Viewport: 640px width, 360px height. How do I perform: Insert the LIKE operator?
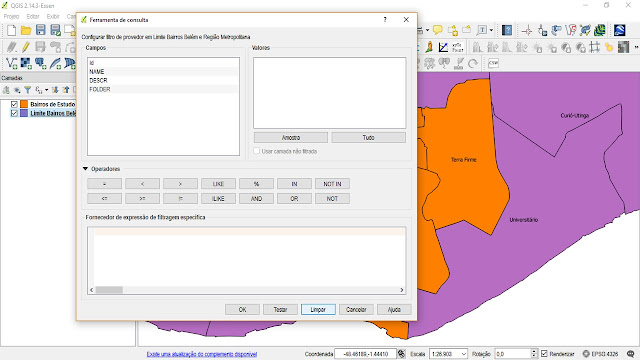click(x=218, y=184)
